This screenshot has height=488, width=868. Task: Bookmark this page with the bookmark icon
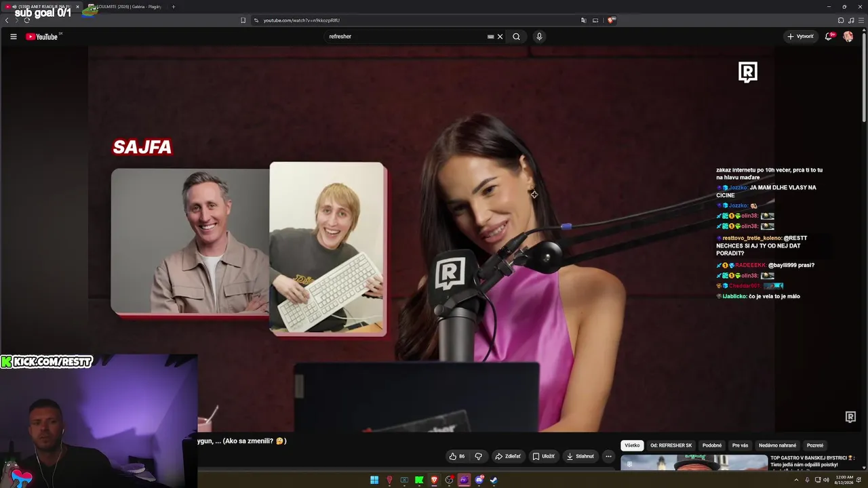[x=243, y=20]
